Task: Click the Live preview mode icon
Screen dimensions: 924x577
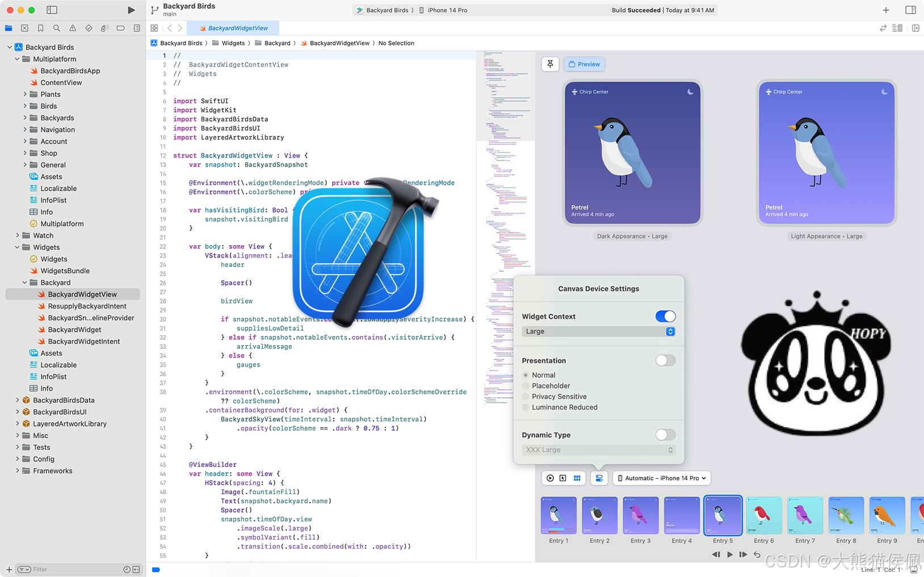Action: (550, 478)
